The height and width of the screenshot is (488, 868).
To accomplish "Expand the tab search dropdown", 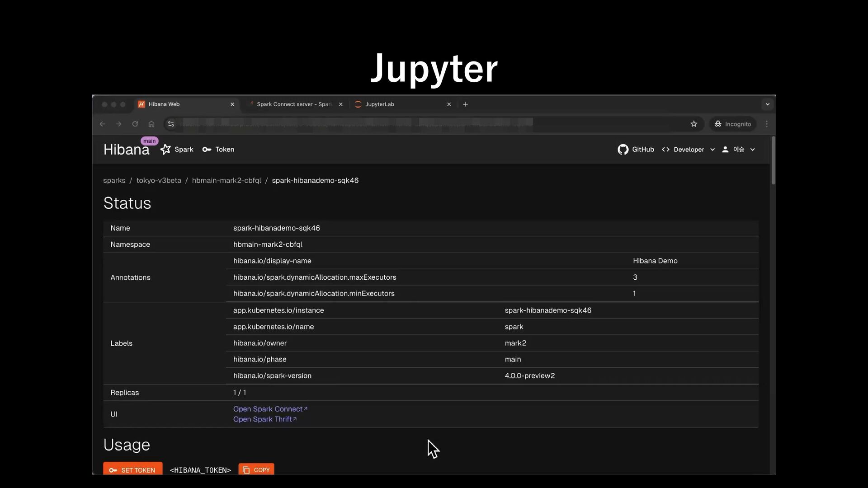I will pyautogui.click(x=767, y=104).
